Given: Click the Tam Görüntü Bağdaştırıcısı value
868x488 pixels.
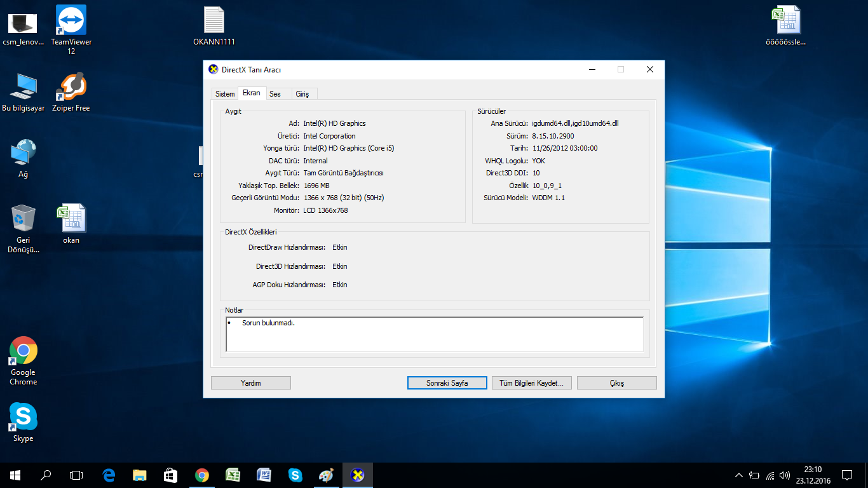Looking at the screenshot, I should coord(343,173).
